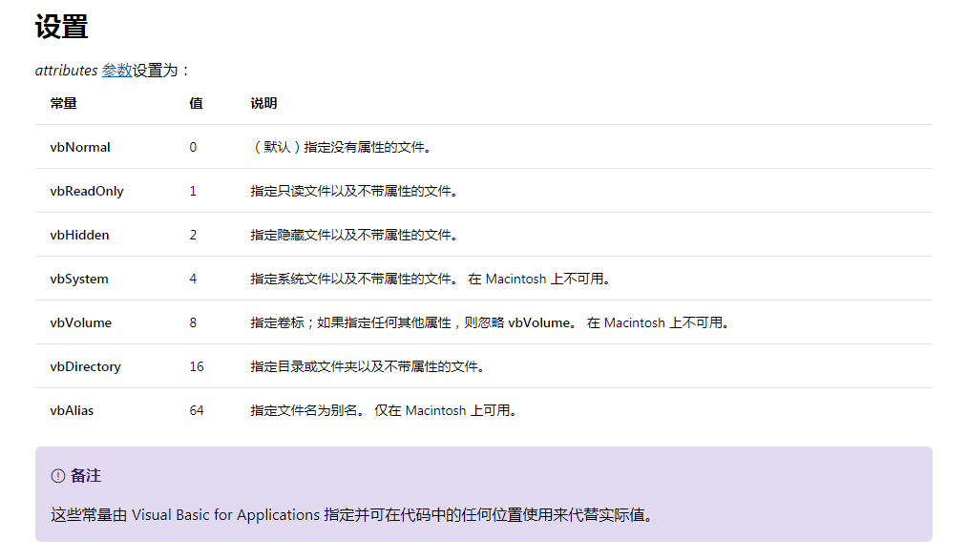Viewport: 967px width, 560px height.
Task: Click the note info icon beside 备注
Action: pos(58,476)
